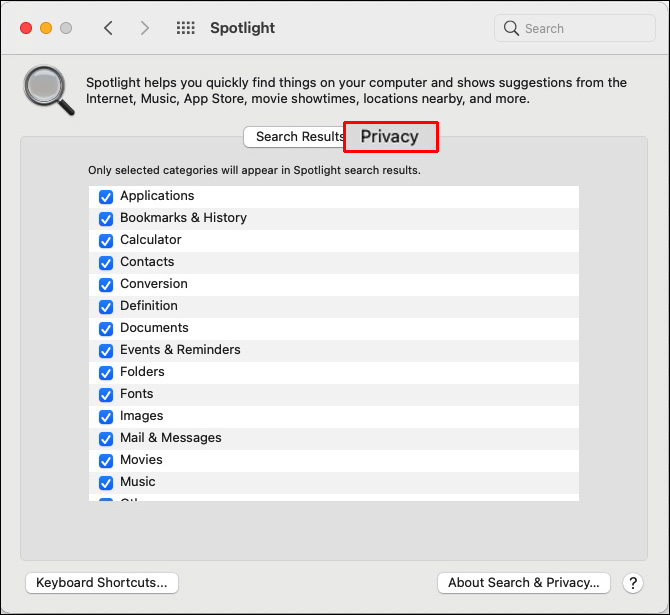
Task: Click the forward navigation arrow
Action: tap(145, 28)
